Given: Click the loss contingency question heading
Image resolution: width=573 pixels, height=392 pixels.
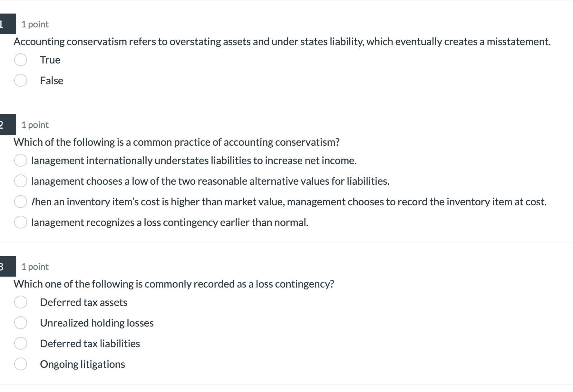Looking at the screenshot, I should (x=174, y=284).
